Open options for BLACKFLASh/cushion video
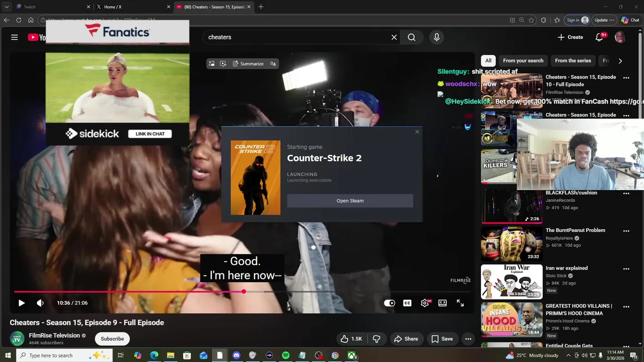Image resolution: width=644 pixels, height=362 pixels. [x=626, y=193]
